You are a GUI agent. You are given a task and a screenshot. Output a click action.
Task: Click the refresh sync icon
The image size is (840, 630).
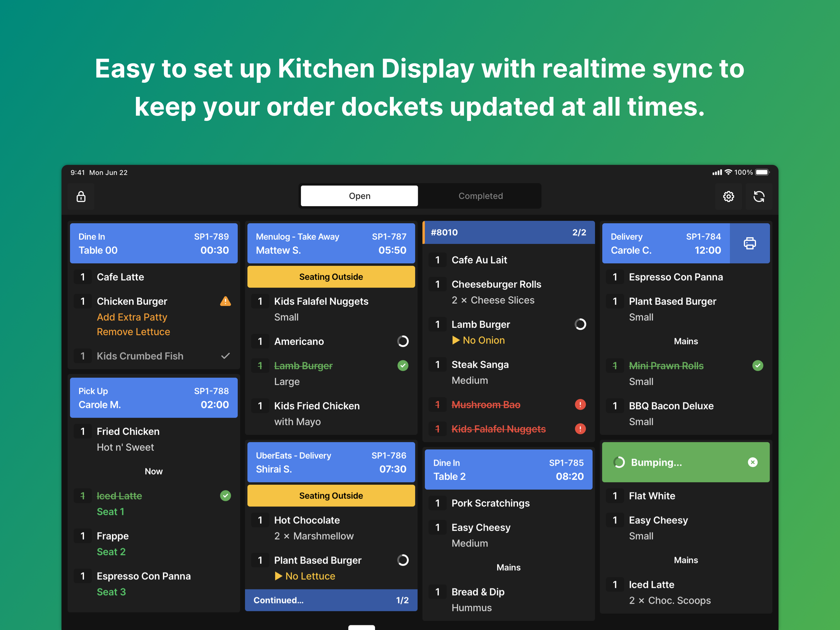coord(759,197)
